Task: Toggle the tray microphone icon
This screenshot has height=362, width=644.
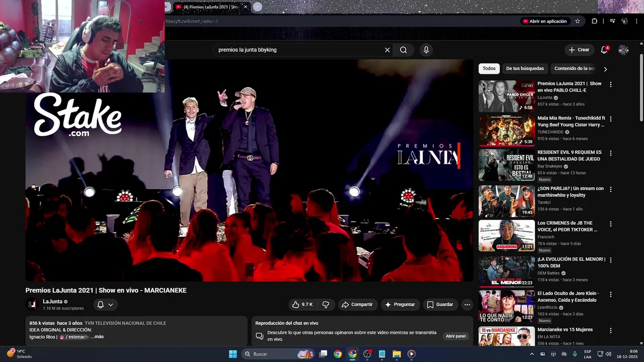Action: (575, 354)
